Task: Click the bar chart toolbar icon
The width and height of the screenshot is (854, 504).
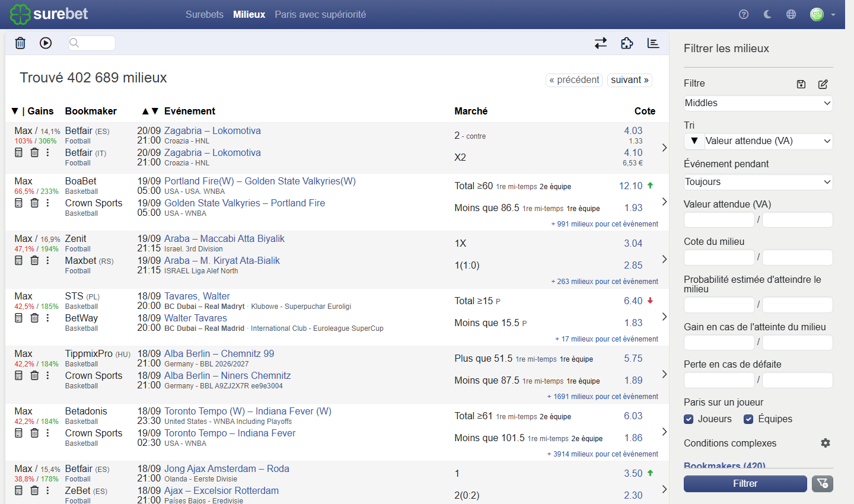Action: (x=653, y=43)
